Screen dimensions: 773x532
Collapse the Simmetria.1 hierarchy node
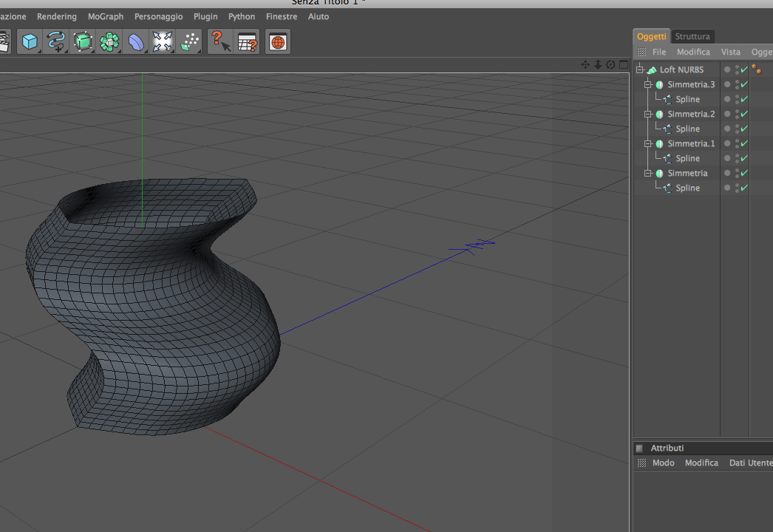648,143
